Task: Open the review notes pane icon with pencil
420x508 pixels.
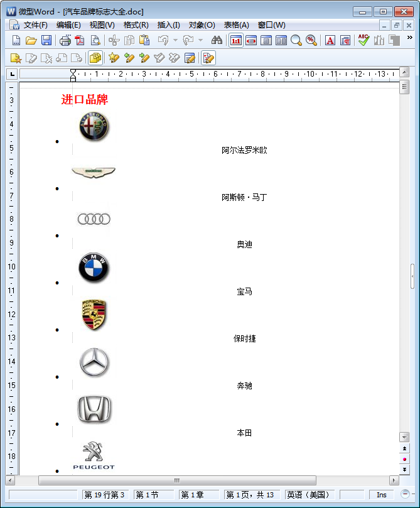Action: point(190,58)
